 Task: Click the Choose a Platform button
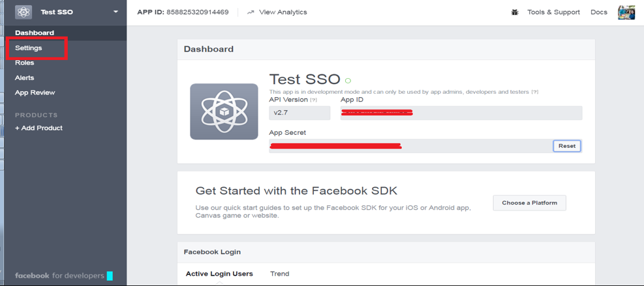pos(529,203)
